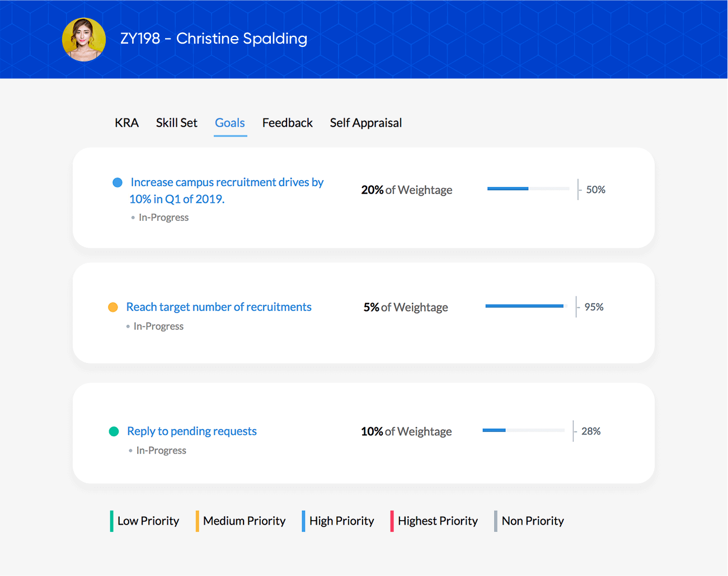This screenshot has height=576, width=728.
Task: Click orange priority dot beside recruitments target goal
Action: tap(113, 307)
